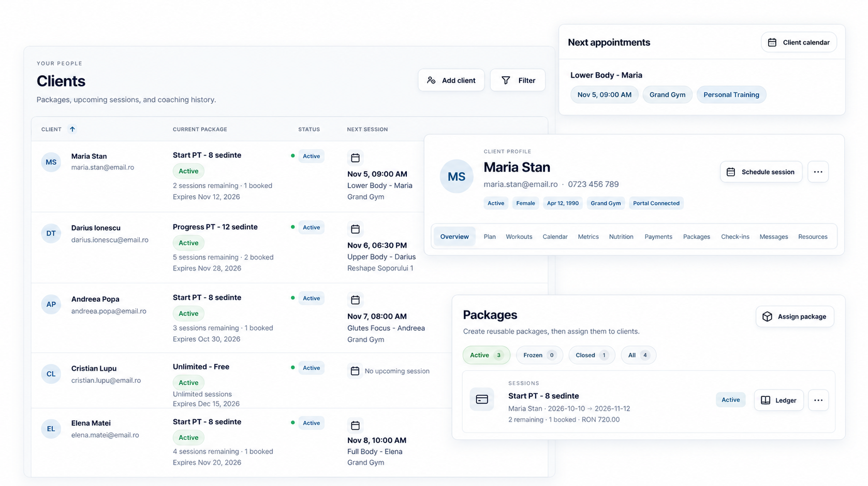Click calendar icon beside No upcoming session
Image resolution: width=868 pixels, height=486 pixels.
point(355,371)
